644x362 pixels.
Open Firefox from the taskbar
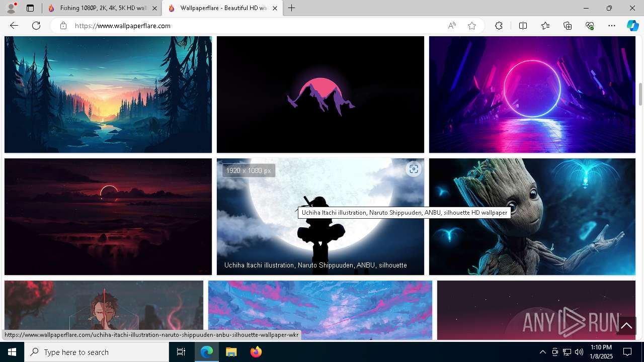coord(256,352)
